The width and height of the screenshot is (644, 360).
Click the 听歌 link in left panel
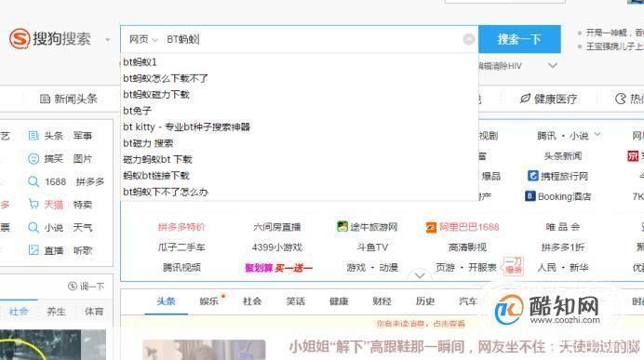pos(83,250)
